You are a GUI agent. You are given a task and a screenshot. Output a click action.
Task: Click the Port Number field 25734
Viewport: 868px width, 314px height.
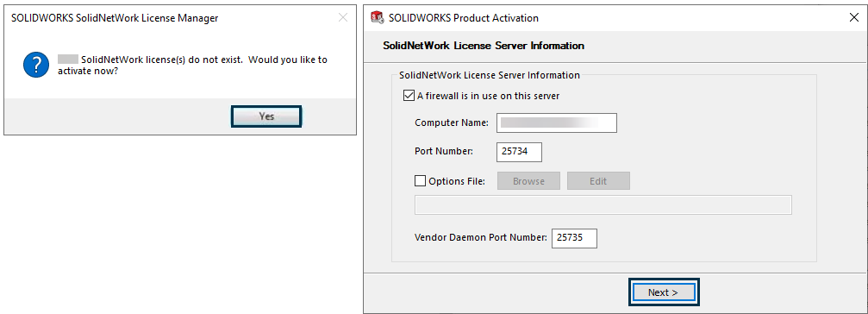(x=519, y=152)
